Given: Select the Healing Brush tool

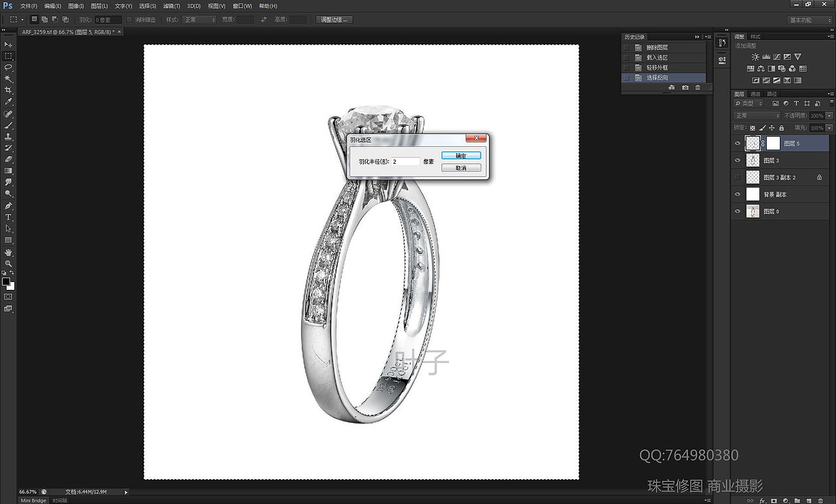Looking at the screenshot, I should point(8,114).
